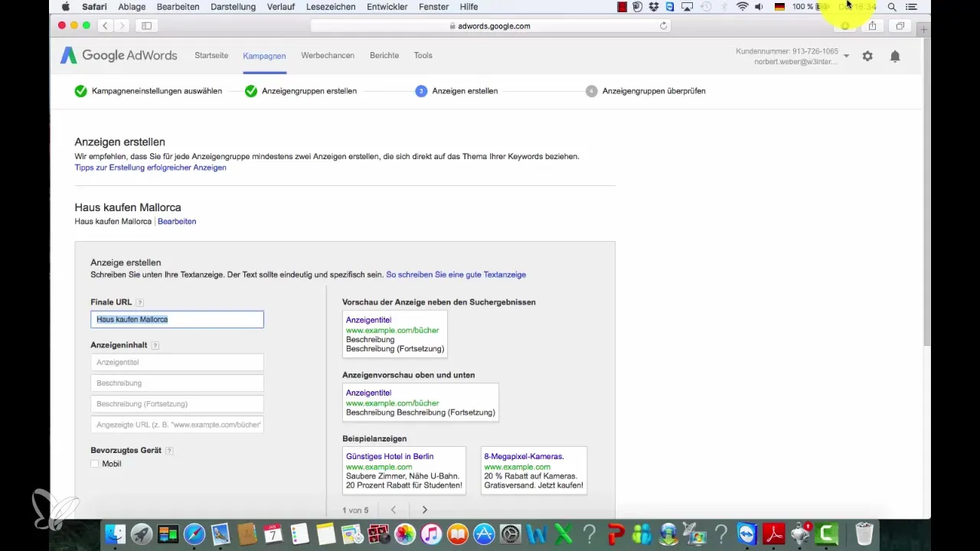Launch Launchpad from the Dock
The image size is (980, 551).
click(142, 534)
